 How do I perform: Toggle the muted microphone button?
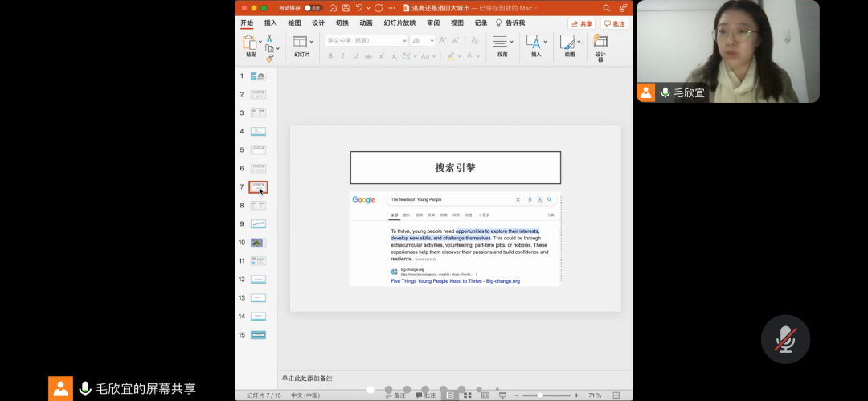(x=785, y=339)
